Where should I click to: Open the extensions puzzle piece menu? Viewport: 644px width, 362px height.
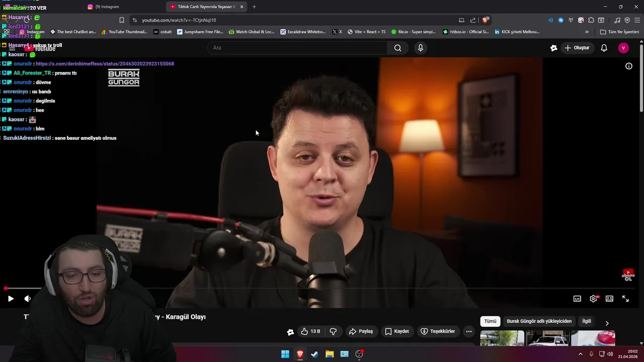tap(591, 20)
